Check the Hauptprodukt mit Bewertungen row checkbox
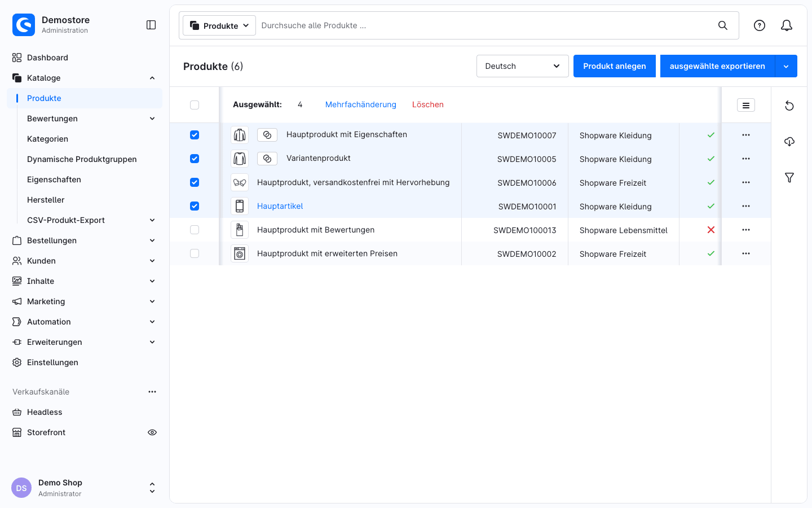The image size is (812, 508). (x=195, y=230)
